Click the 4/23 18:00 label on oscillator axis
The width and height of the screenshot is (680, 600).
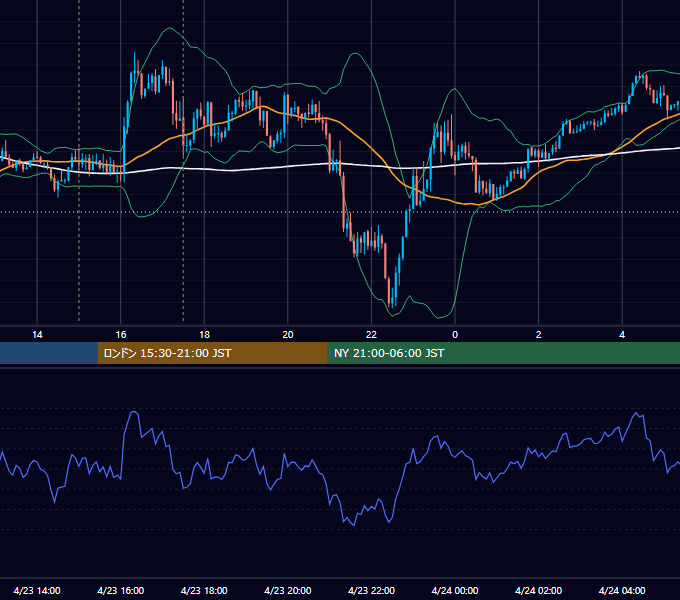[204, 590]
